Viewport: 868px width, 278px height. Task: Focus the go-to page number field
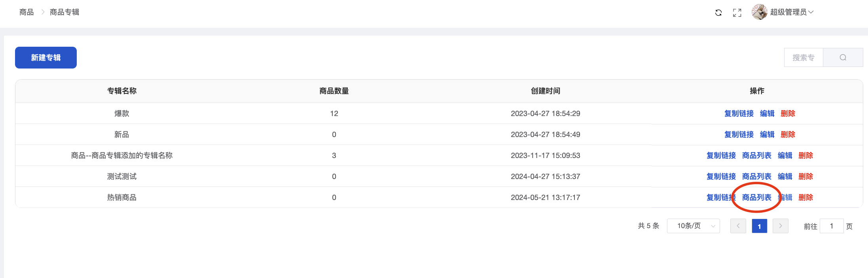tap(831, 226)
